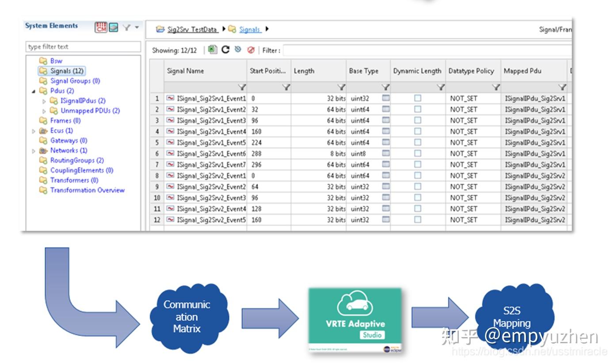The image size is (614, 364).
Task: Click the base type table icon for ISignal_Sig2Srv1_Event1
Action: (x=385, y=98)
